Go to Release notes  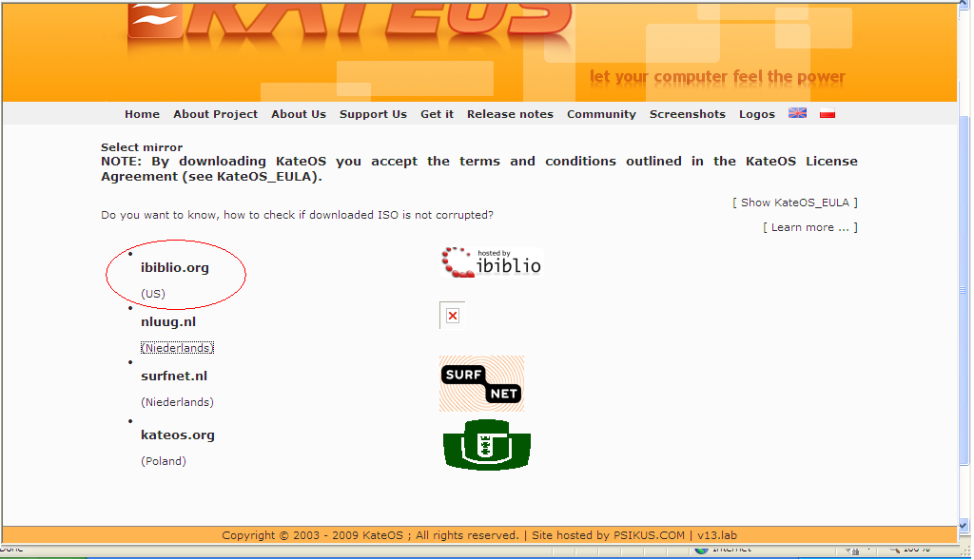tap(510, 114)
